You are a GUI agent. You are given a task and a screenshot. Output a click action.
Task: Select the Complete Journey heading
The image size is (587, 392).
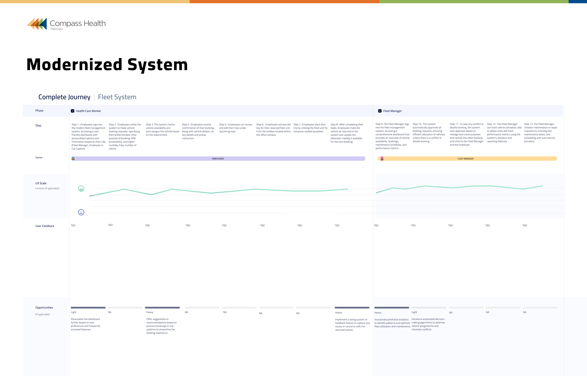[x=64, y=97]
